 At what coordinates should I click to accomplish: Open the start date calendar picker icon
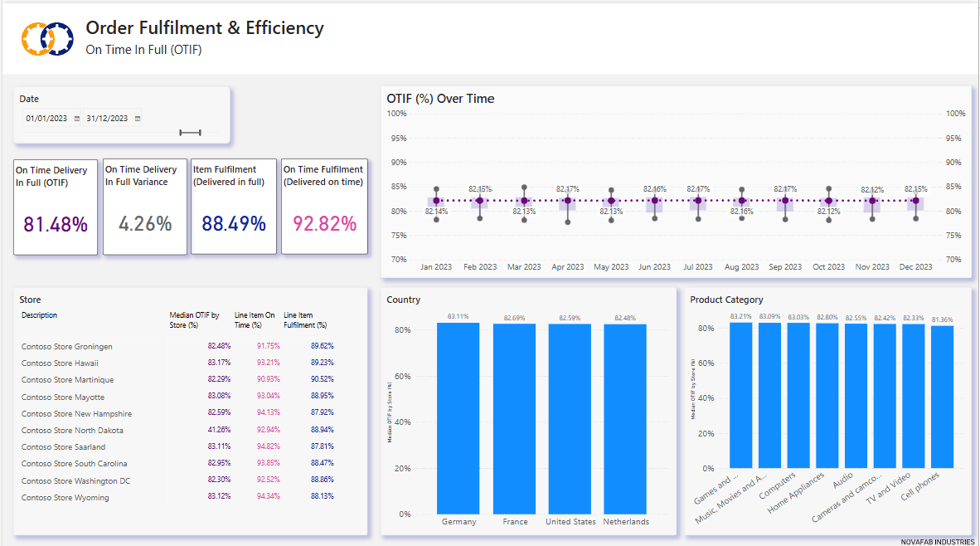77,119
